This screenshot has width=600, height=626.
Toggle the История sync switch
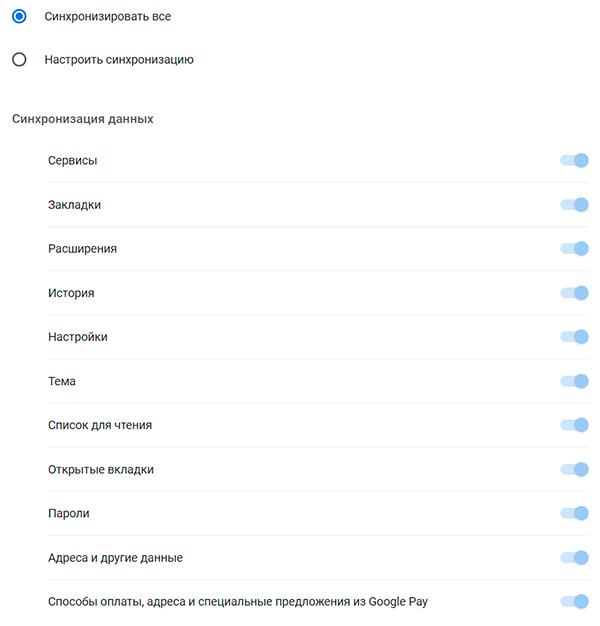tap(574, 293)
